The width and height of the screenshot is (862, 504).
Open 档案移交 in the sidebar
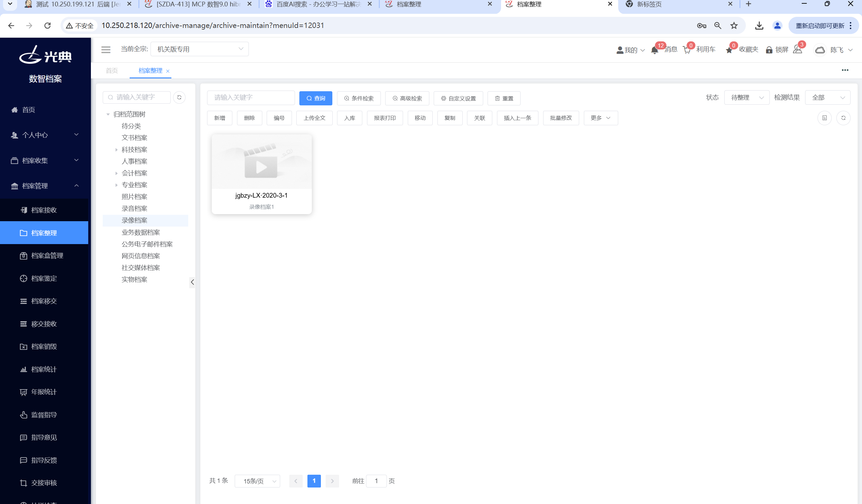point(44,301)
